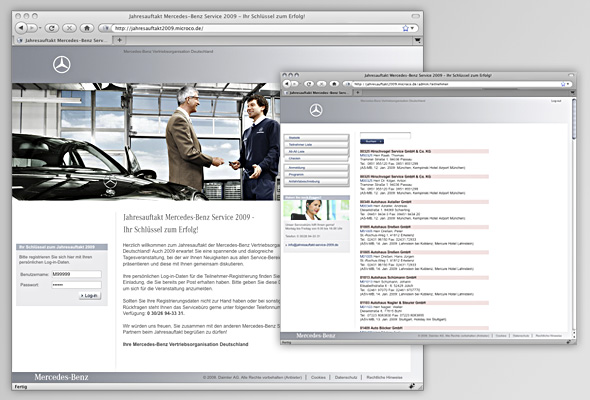590x400 pixels.
Task: Open the Programm menu entry
Action: (316, 175)
